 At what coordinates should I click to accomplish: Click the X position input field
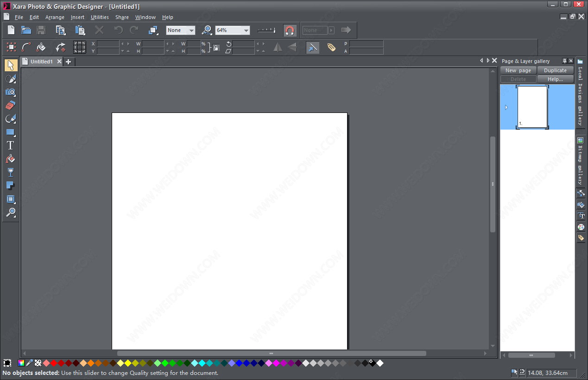coord(108,44)
